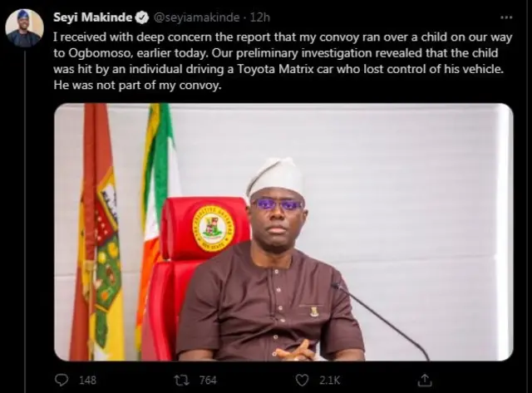Open the three-dot more options menu

pos(506,17)
